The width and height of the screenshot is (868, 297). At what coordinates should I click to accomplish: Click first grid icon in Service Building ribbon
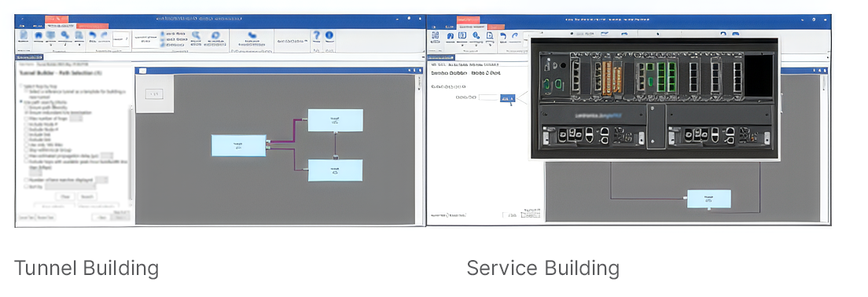pos(436,36)
